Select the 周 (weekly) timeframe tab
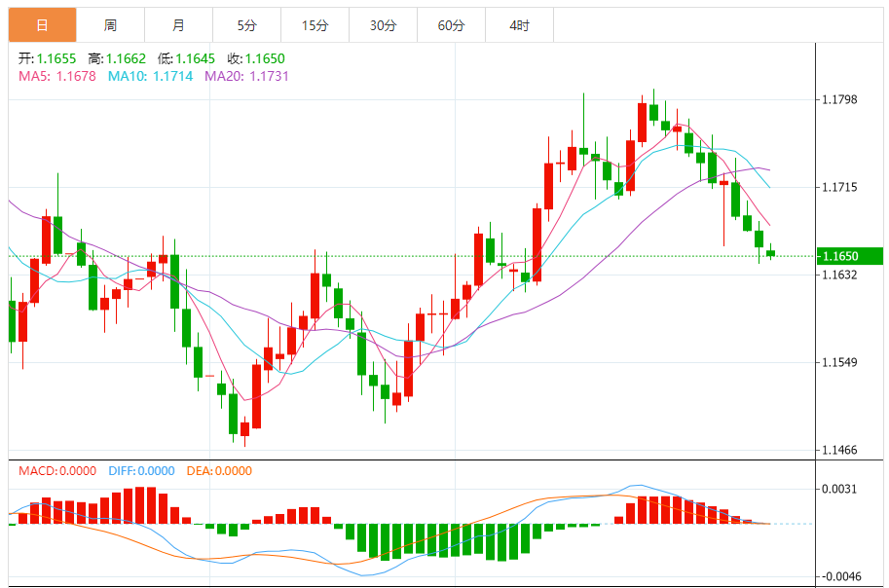 [110, 25]
